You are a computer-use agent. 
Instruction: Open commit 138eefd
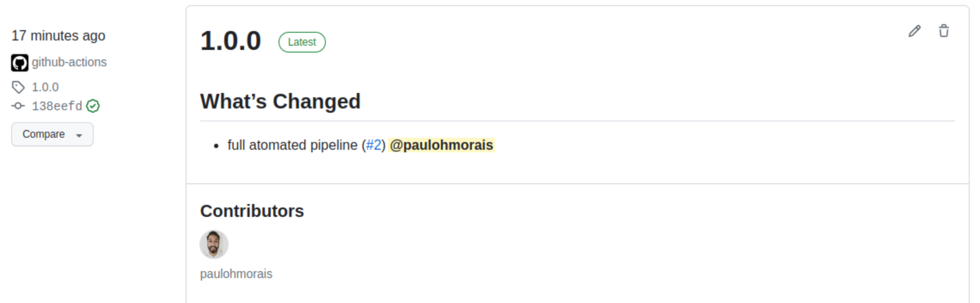point(57,106)
